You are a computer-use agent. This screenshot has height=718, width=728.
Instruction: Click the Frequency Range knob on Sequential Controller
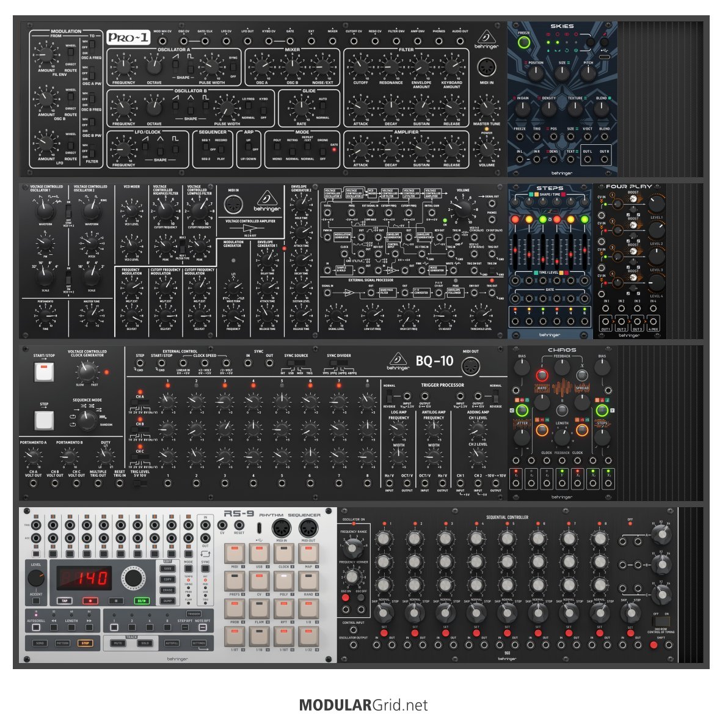click(x=352, y=548)
